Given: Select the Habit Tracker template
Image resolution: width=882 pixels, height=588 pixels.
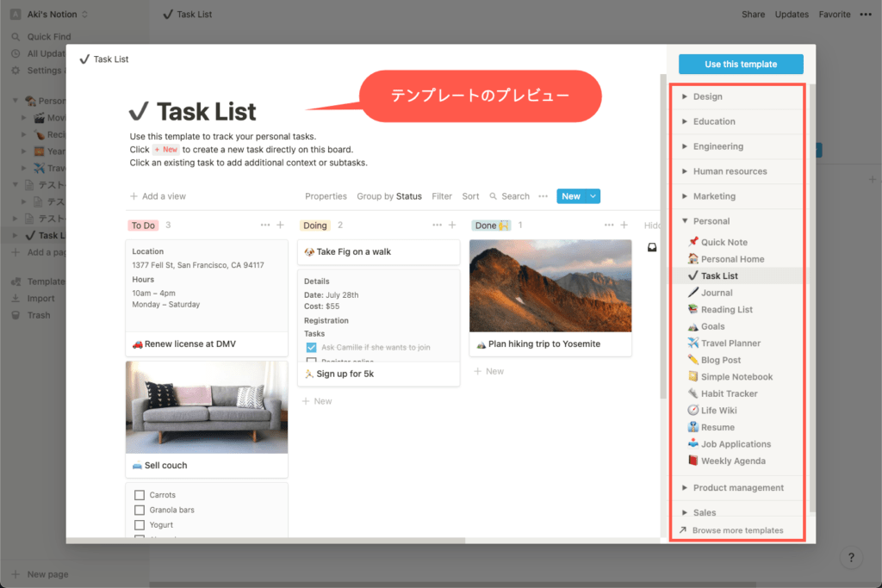Looking at the screenshot, I should pyautogui.click(x=729, y=394).
